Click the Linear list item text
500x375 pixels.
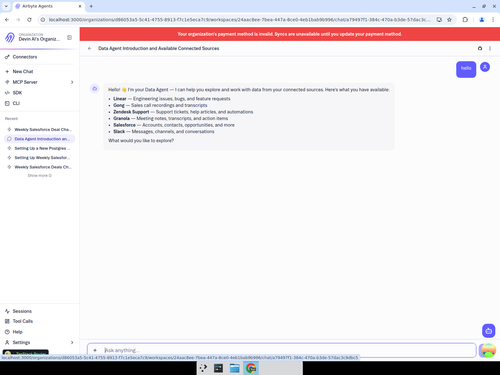[x=172, y=99]
